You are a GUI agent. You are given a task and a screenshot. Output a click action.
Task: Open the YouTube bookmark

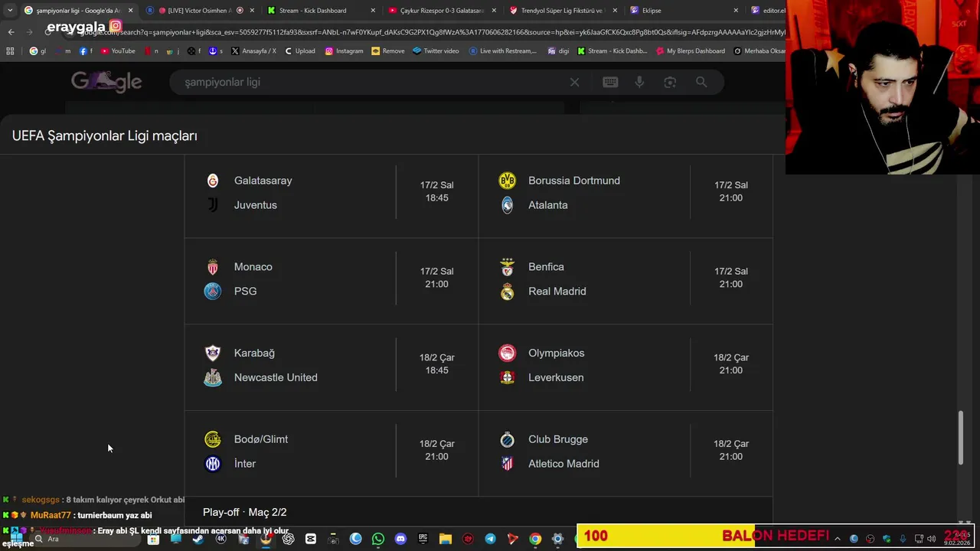[x=117, y=51]
